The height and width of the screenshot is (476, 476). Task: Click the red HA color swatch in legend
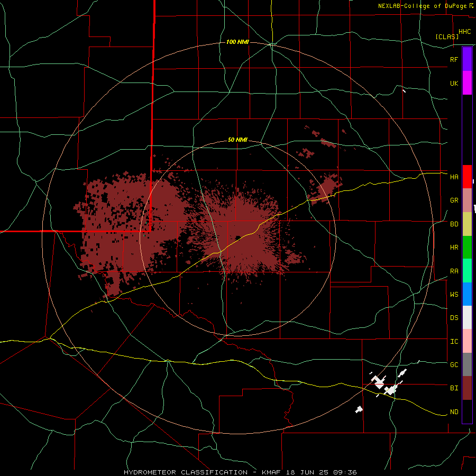click(x=467, y=177)
